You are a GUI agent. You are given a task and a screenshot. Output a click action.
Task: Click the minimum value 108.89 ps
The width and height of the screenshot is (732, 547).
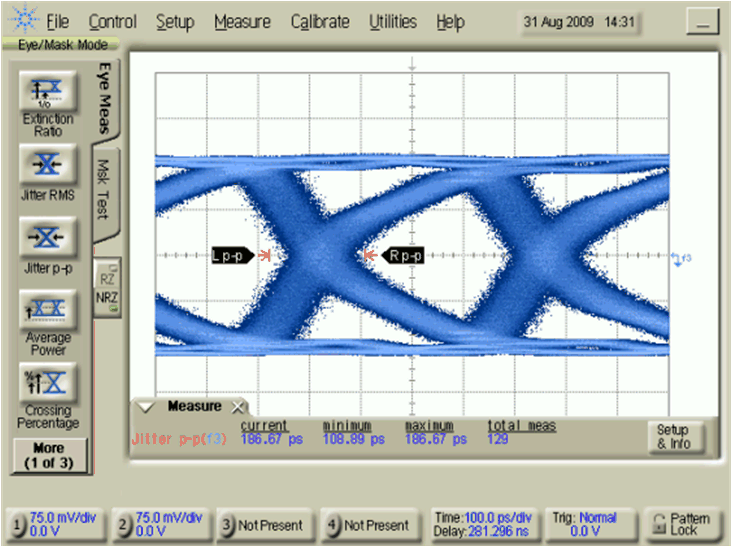click(x=353, y=439)
